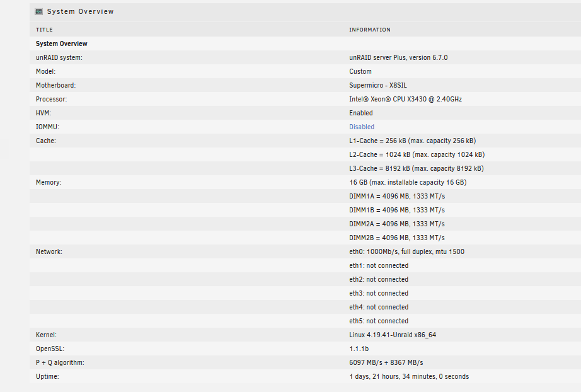Select OpenSSL version 1.1.1b

[359, 349]
